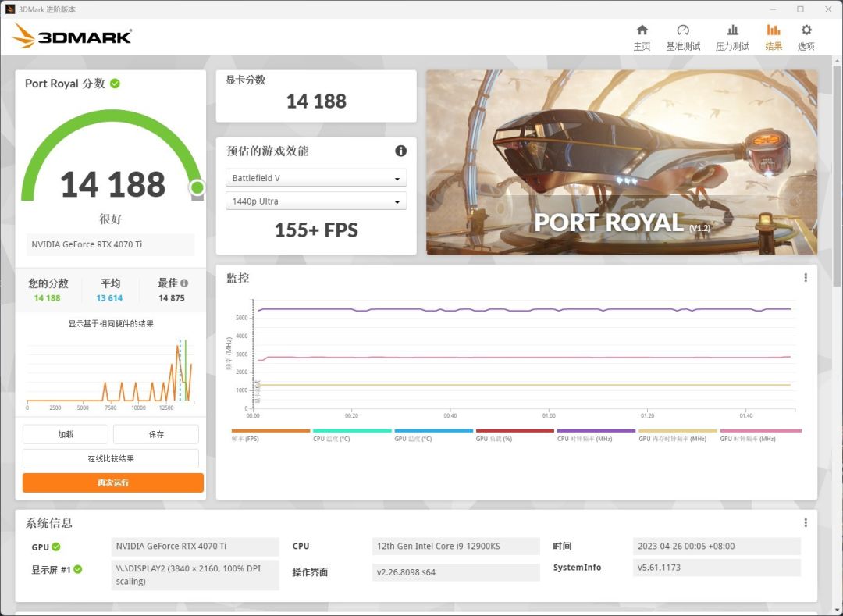Go to the 主页 home tab
Screen dimensions: 843x616
(642, 37)
